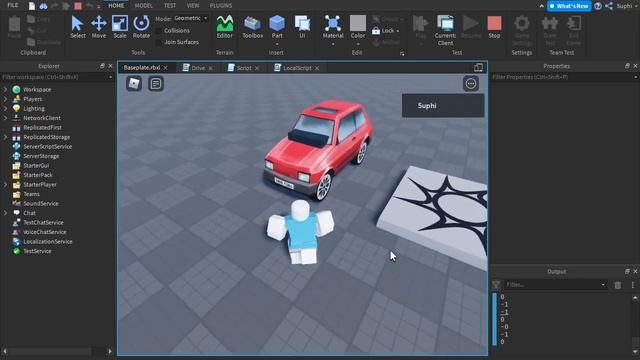
Task: Click the Filter Properties search field
Action: coord(563,77)
